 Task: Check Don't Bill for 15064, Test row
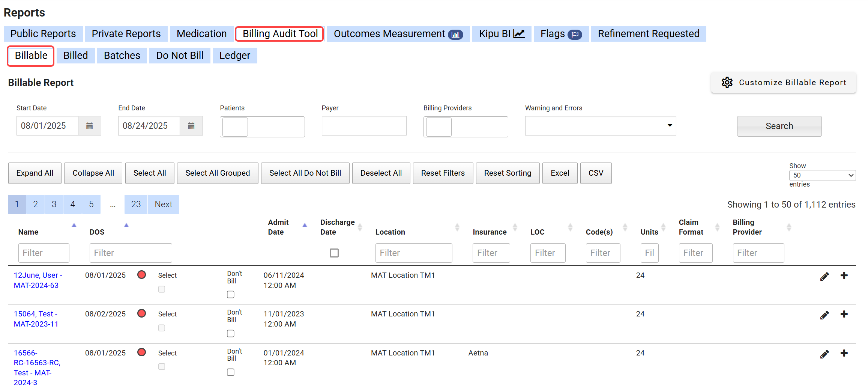coord(231,333)
